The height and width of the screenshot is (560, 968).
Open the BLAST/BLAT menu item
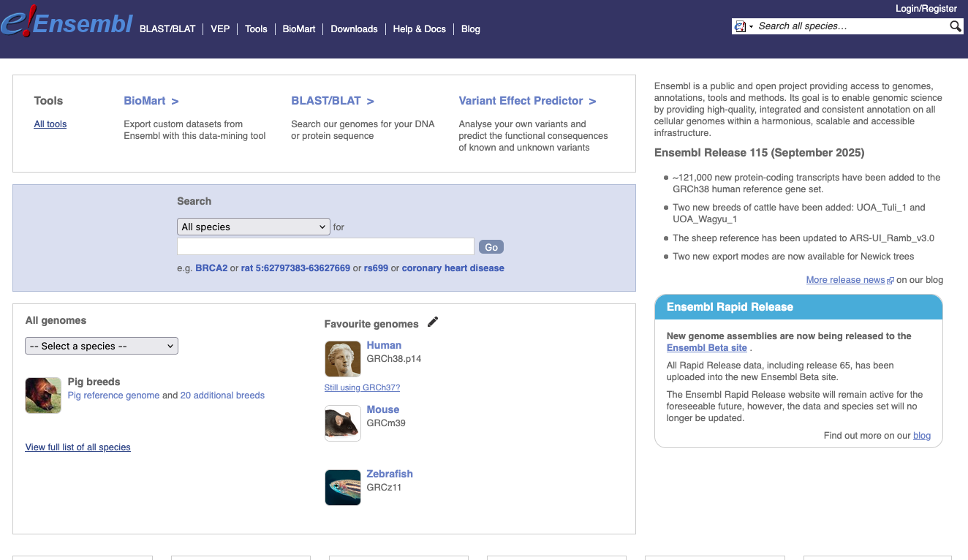[x=167, y=29]
